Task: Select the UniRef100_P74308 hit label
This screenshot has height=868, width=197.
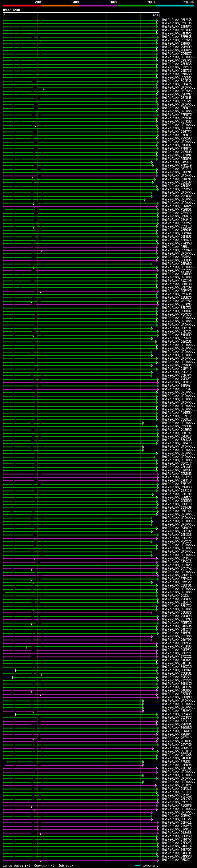Action: click(x=176, y=243)
